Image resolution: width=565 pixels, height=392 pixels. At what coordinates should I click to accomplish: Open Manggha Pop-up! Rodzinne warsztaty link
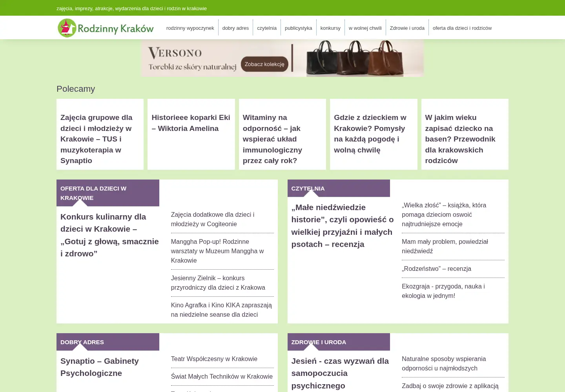(x=222, y=251)
